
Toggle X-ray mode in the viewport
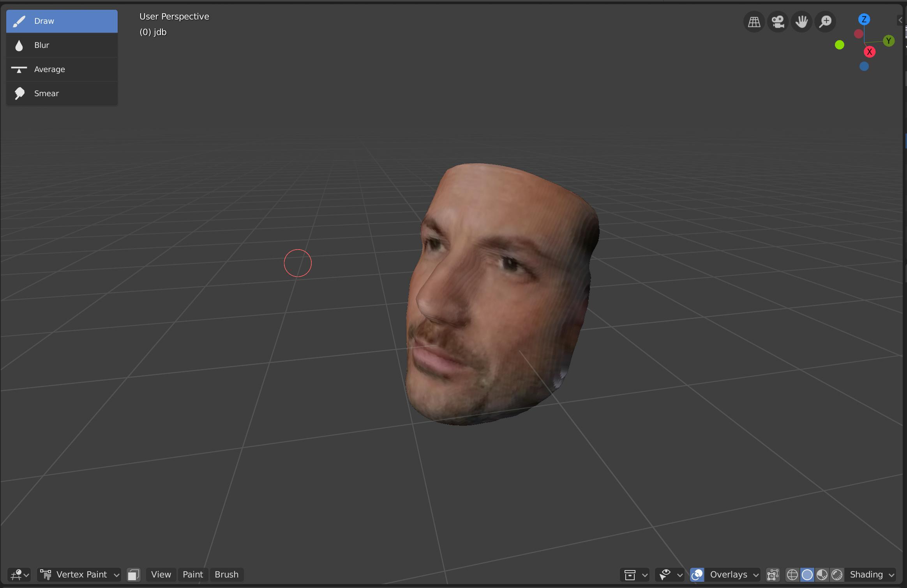pos(773,574)
